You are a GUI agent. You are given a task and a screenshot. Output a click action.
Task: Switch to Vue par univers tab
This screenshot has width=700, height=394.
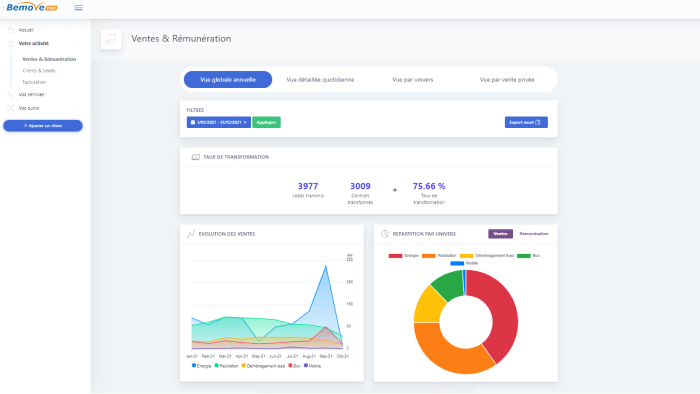[x=412, y=79]
